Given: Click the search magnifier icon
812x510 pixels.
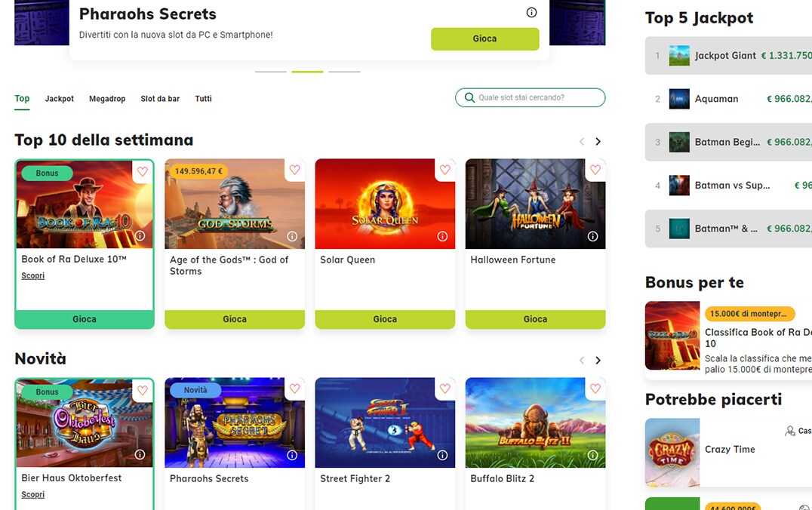Looking at the screenshot, I should click(469, 97).
